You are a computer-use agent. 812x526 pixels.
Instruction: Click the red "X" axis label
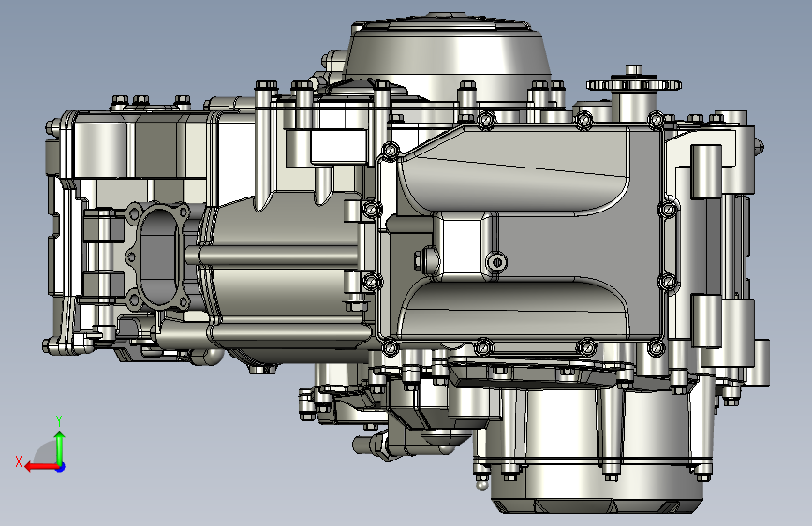[19, 461]
